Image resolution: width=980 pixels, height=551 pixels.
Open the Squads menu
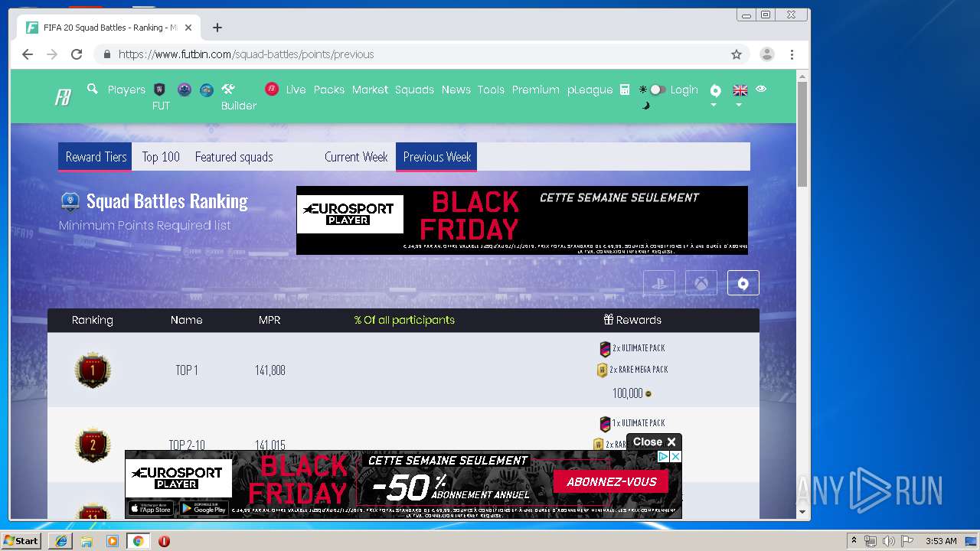[x=414, y=90]
